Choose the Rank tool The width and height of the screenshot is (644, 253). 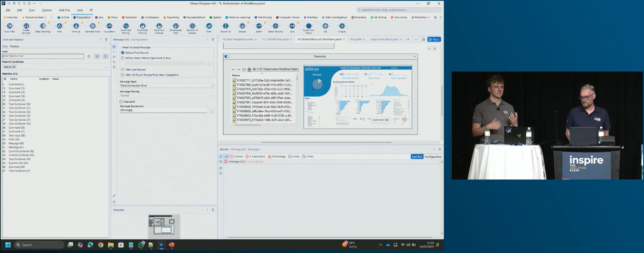tap(209, 28)
